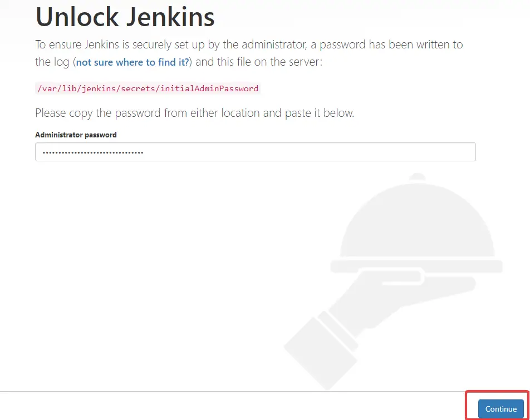The height and width of the screenshot is (420, 530).
Task: Click the Administrator password input field
Action: point(256,151)
